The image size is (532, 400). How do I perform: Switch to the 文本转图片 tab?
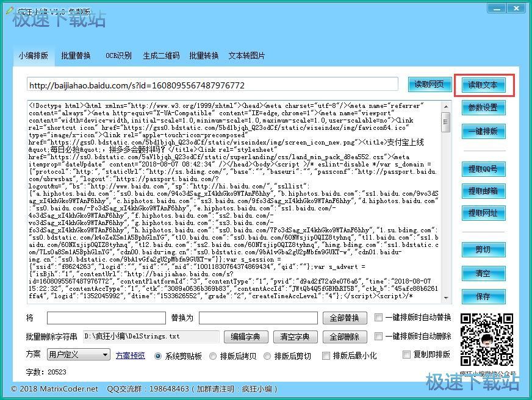[x=246, y=55]
